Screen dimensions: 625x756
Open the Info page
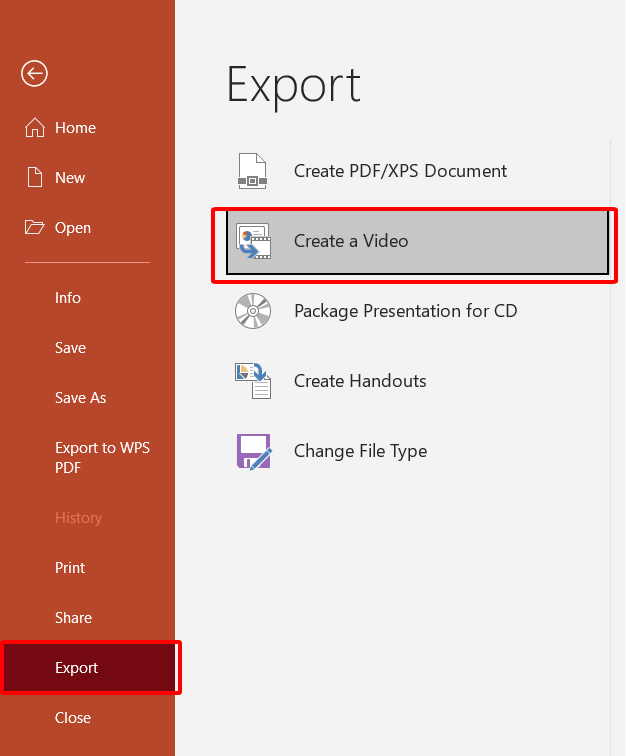click(x=68, y=298)
